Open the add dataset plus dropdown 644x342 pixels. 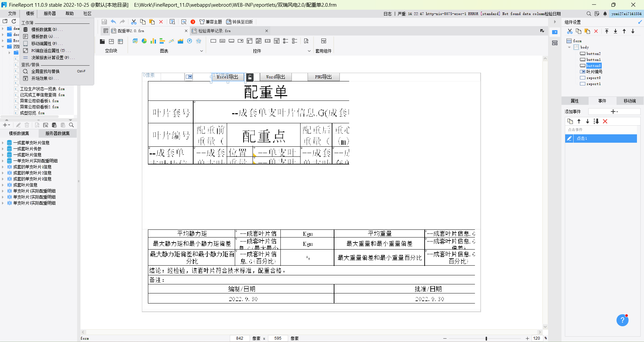point(6,125)
